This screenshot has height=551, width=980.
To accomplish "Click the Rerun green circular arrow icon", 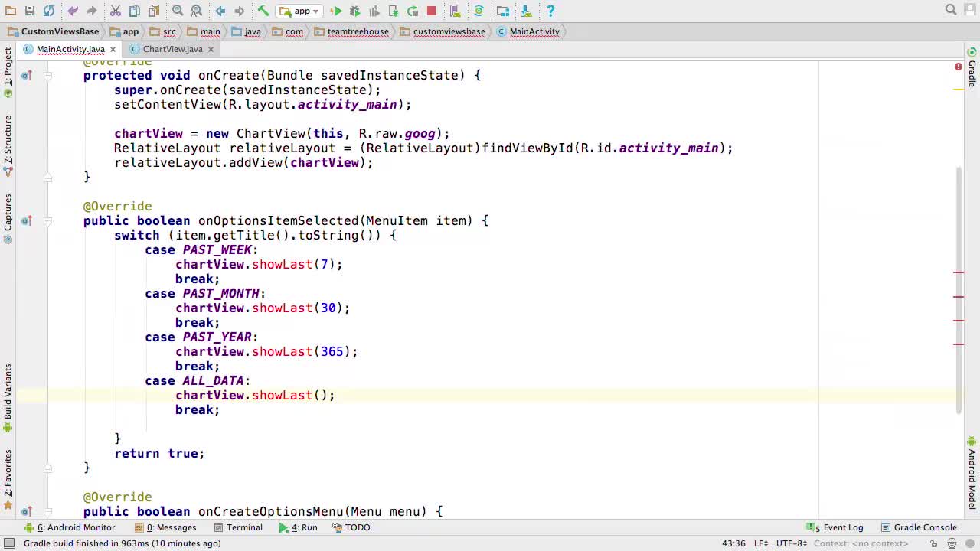I will 413,11.
